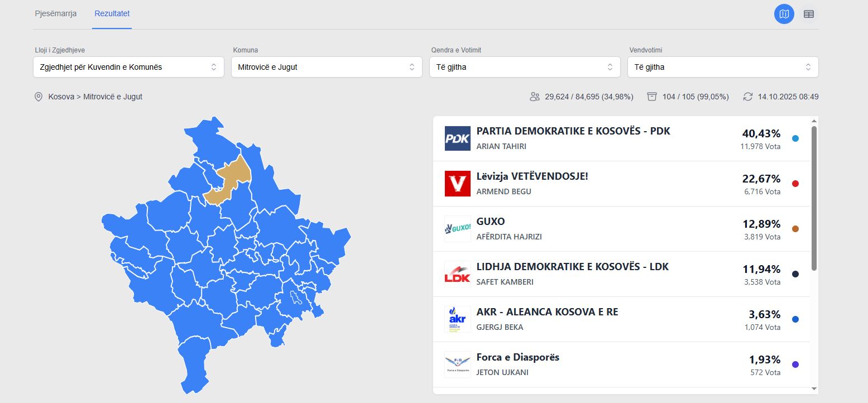Expand the Vendvotimi dropdown

point(723,67)
